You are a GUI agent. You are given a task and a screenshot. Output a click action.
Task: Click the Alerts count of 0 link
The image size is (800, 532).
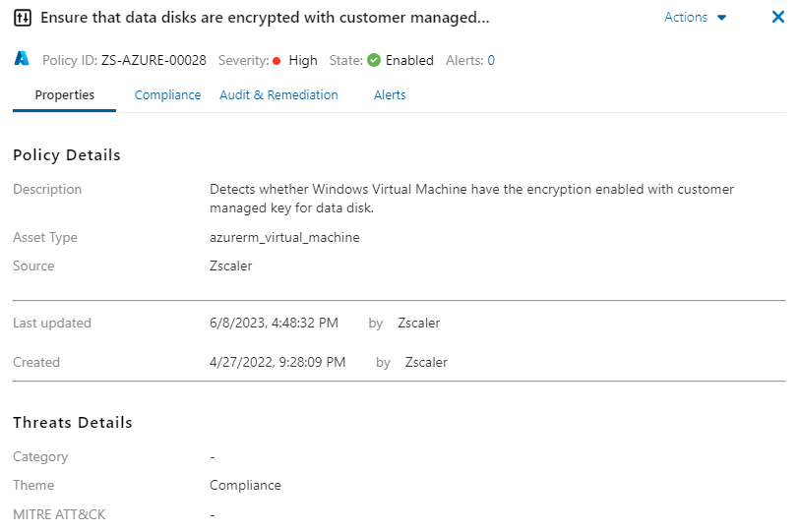[491, 60]
